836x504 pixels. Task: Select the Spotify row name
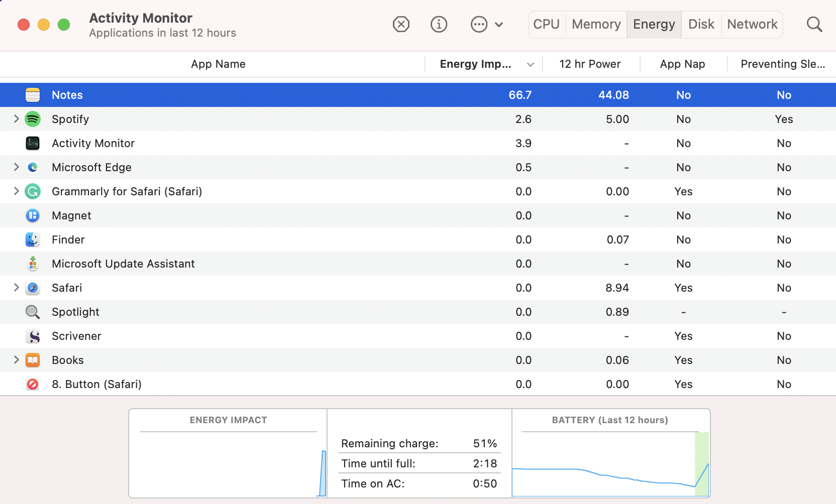[70, 119]
